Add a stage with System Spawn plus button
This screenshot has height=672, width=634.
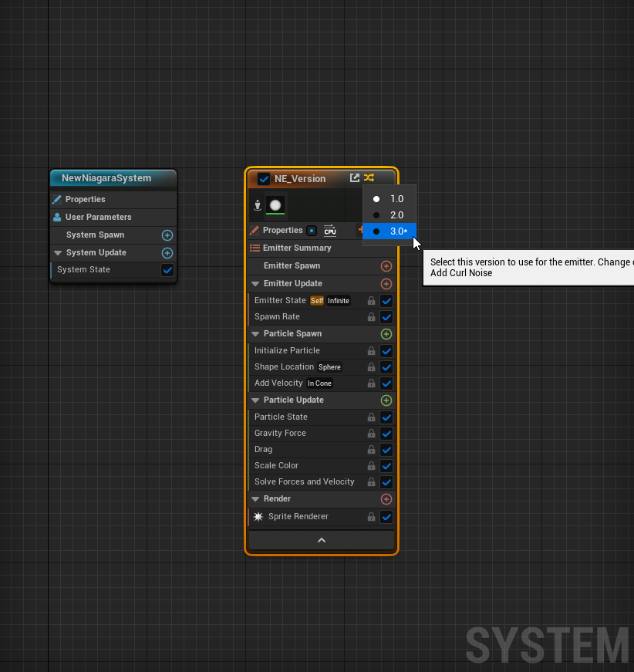tap(167, 235)
